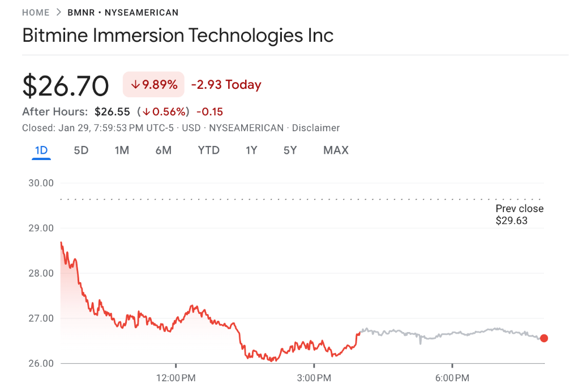Viewport: 574px width, 392px height.
Task: Click the BMNR · NYSEAMERICAN breadcrumb
Action: (123, 12)
